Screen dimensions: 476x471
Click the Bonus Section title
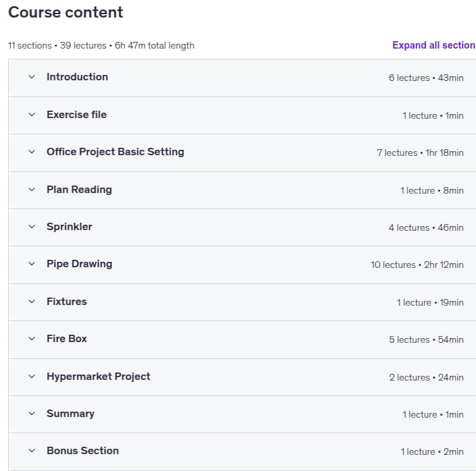coord(82,451)
